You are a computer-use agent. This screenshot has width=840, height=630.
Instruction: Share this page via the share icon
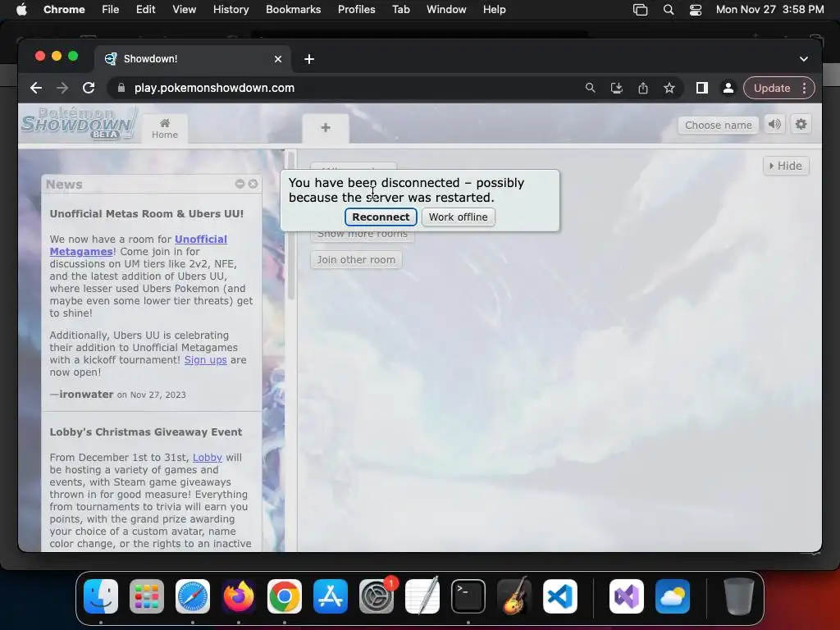(643, 88)
